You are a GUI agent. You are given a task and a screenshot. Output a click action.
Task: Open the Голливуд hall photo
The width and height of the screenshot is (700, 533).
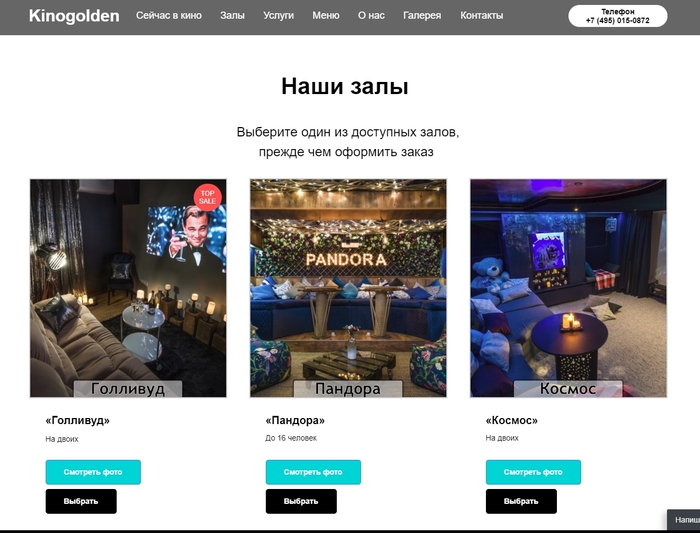pyautogui.click(x=128, y=288)
